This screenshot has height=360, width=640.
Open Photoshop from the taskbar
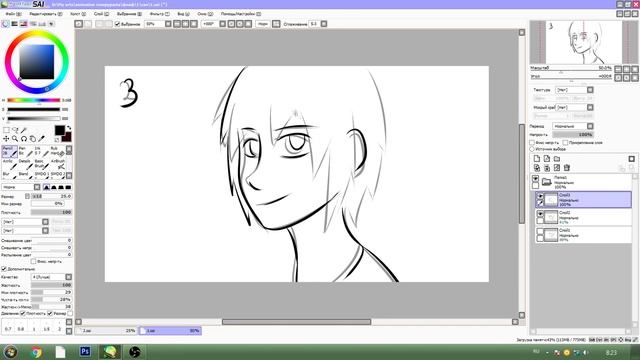coord(85,351)
